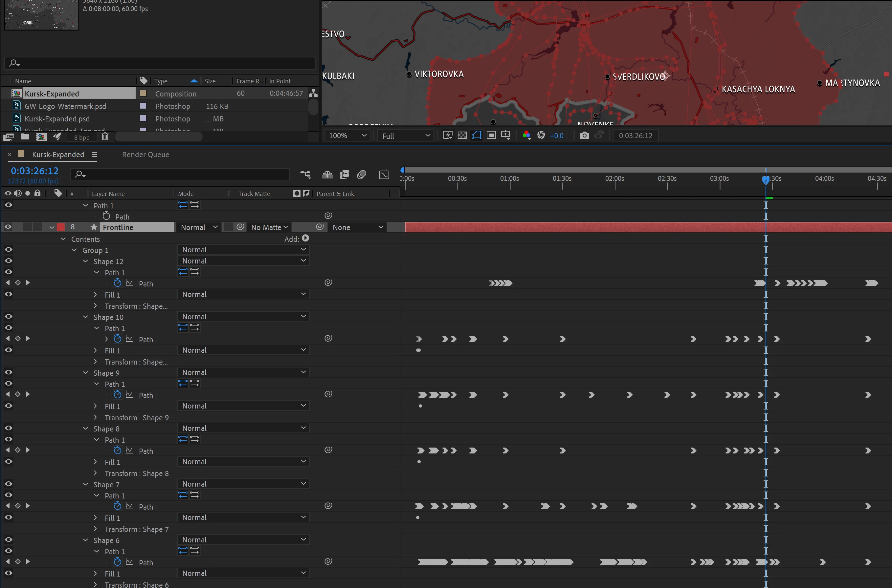Toggle Shape 12 Path stopwatch
Image resolution: width=892 pixels, height=588 pixels.
coord(118,283)
